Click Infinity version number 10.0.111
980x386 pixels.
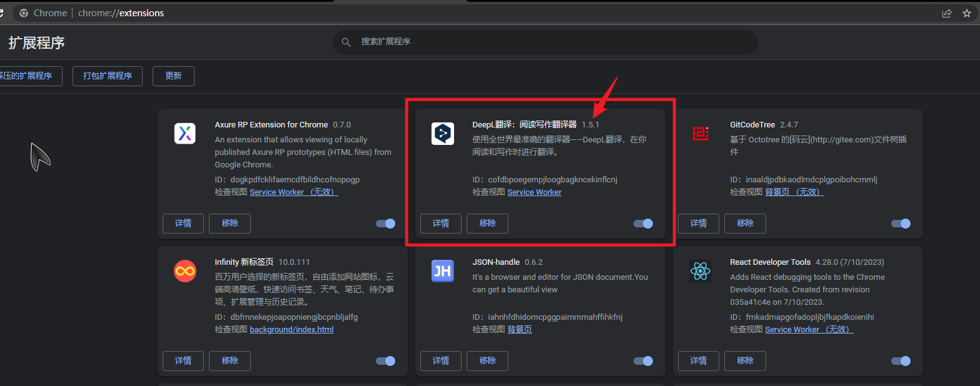pos(295,262)
